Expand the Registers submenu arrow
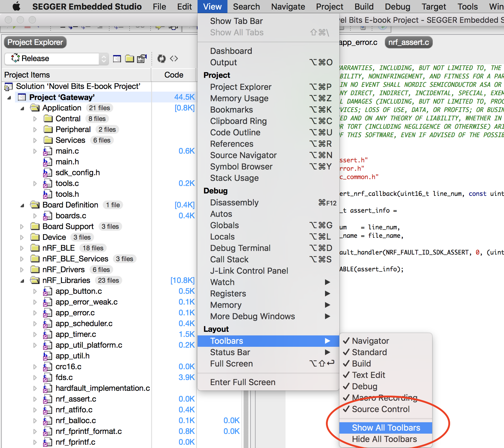The height and width of the screenshot is (448, 504). [x=328, y=293]
